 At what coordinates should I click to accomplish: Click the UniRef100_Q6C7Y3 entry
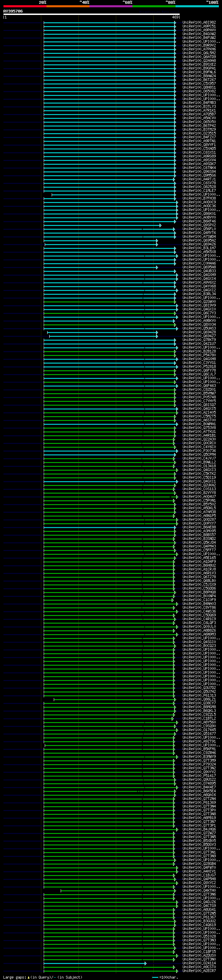click(199, 313)
